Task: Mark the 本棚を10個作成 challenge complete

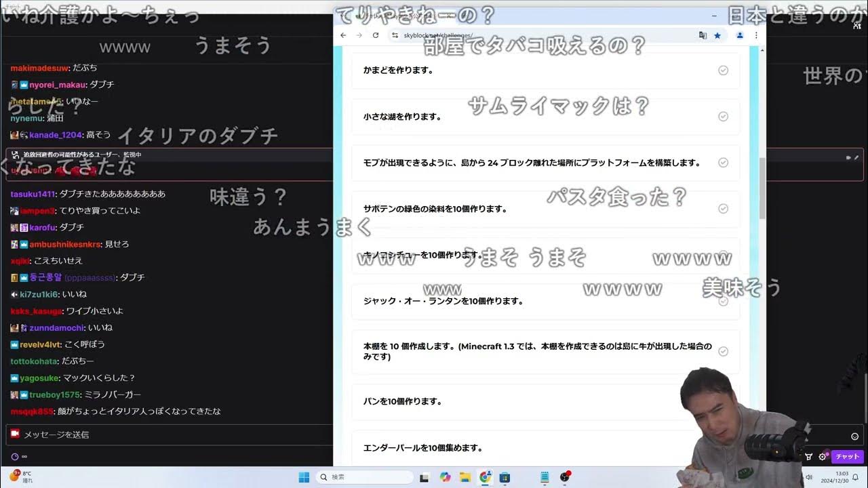Action: point(723,351)
